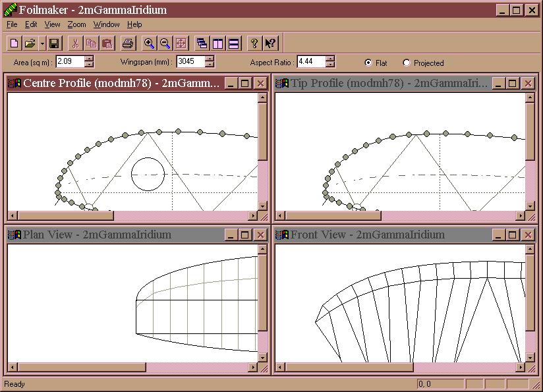543x392 pixels.
Task: Click the Save disk icon
Action: (54, 43)
